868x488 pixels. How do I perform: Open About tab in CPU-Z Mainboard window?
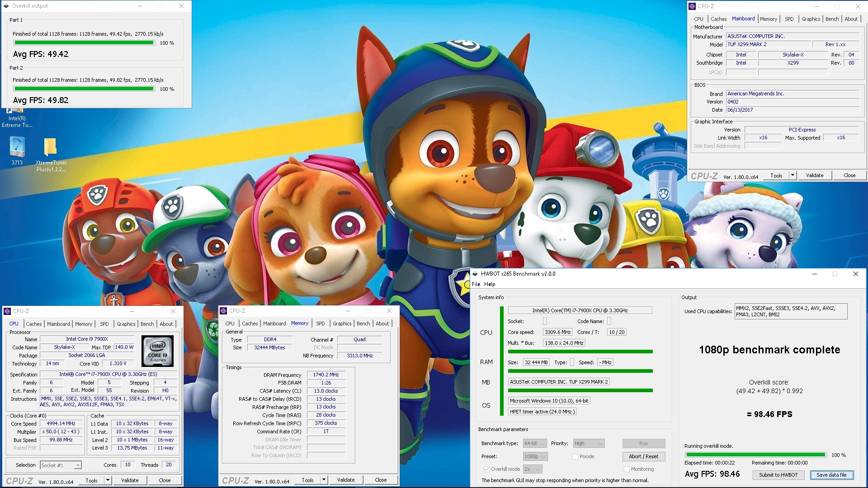[x=851, y=19]
